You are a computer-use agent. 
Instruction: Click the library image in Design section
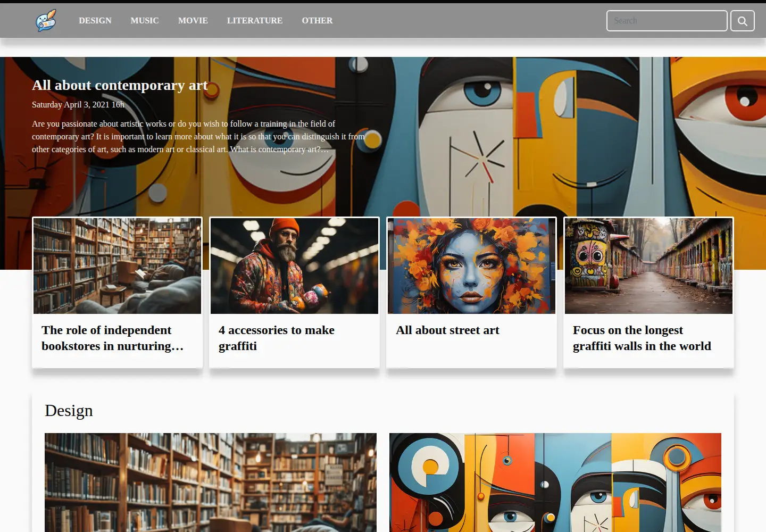[x=211, y=483]
